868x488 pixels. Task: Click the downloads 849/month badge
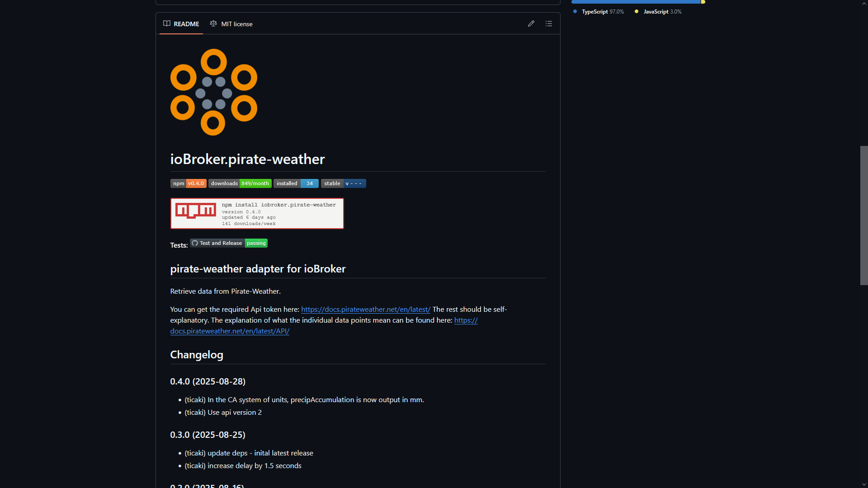[240, 183]
